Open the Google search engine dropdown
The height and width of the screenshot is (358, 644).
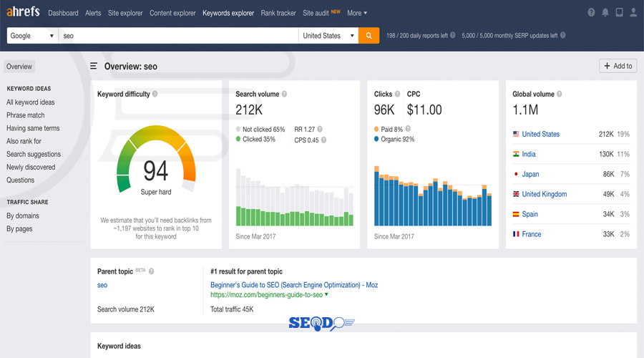pos(32,36)
